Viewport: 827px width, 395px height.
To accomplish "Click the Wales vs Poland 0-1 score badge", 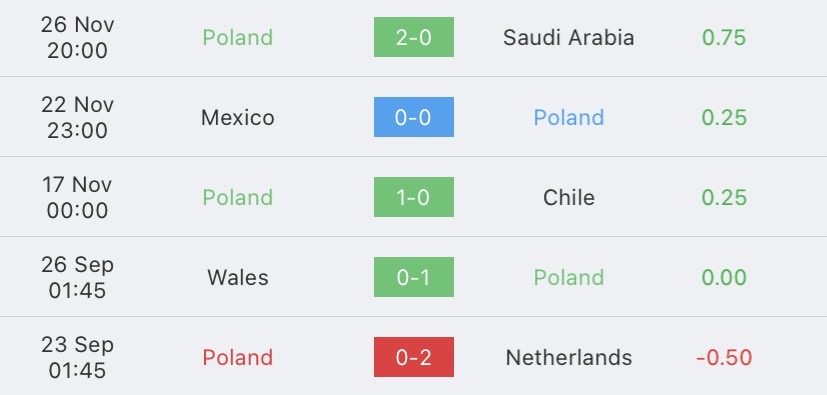I will pos(414,277).
